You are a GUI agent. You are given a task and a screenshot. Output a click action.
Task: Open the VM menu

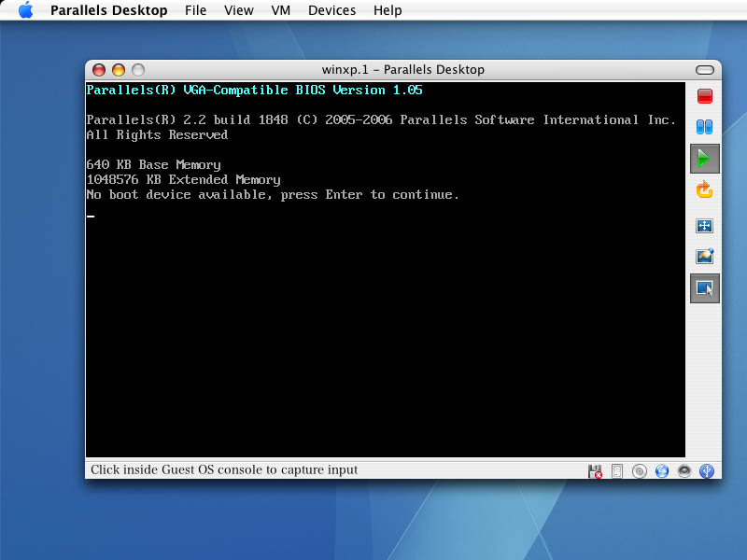click(x=280, y=10)
